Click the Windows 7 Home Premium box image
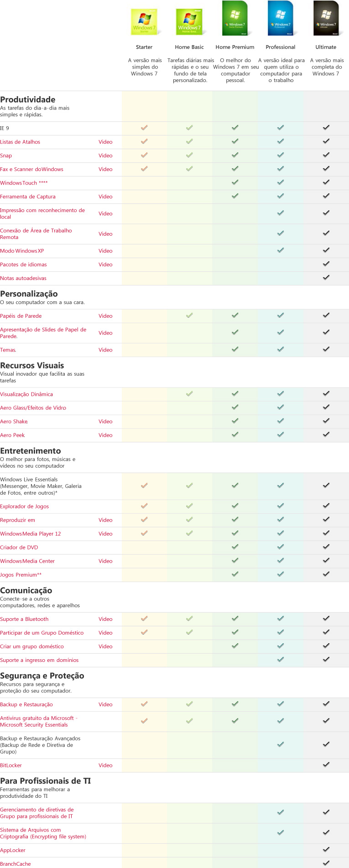This screenshot has height=868, width=349. 235,19
